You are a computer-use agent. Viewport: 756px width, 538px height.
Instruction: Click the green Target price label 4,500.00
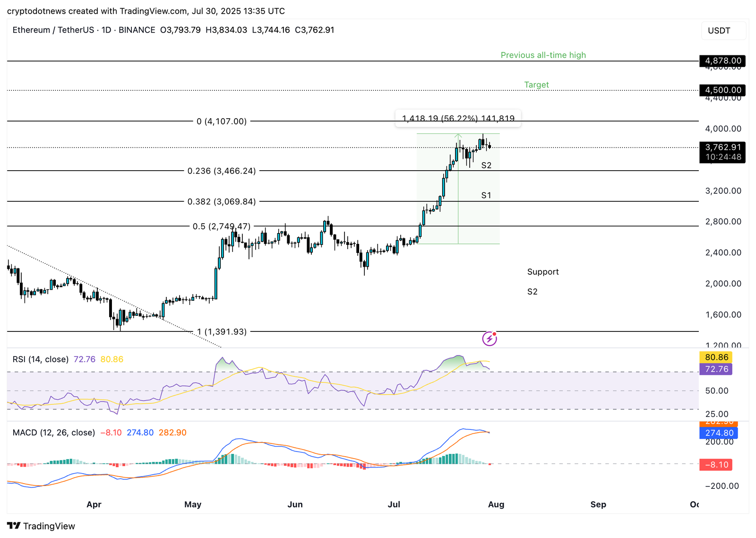(x=722, y=90)
